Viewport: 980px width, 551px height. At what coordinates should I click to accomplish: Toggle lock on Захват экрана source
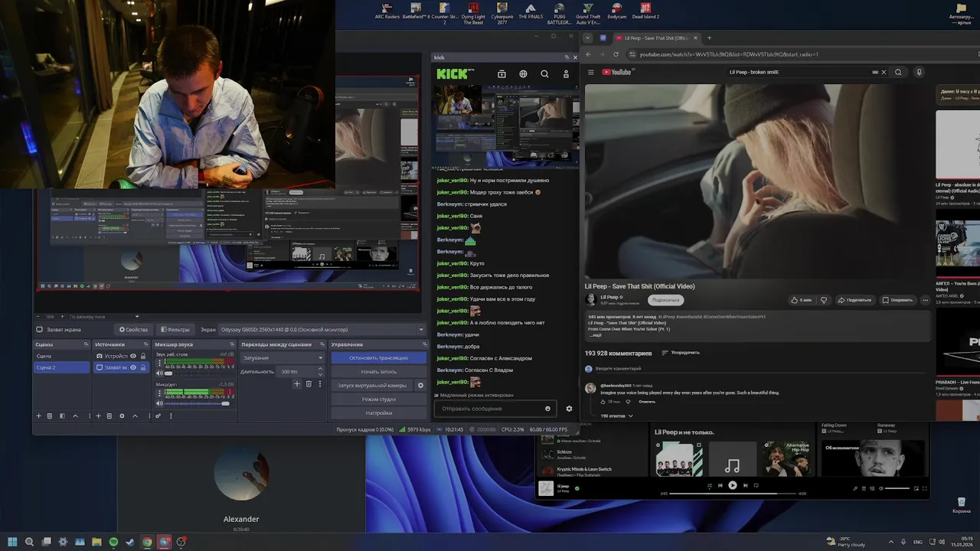pyautogui.click(x=143, y=367)
